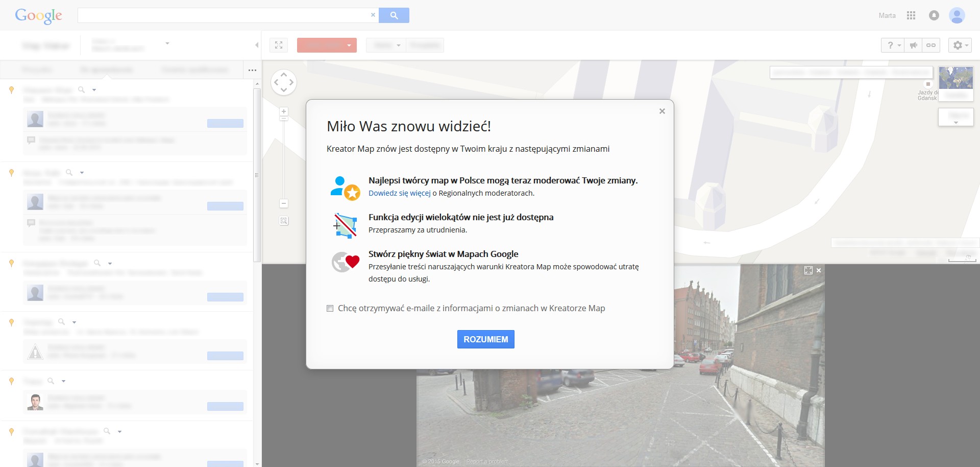Close the welcome dialog with the X
Image resolution: width=980 pixels, height=467 pixels.
(662, 111)
